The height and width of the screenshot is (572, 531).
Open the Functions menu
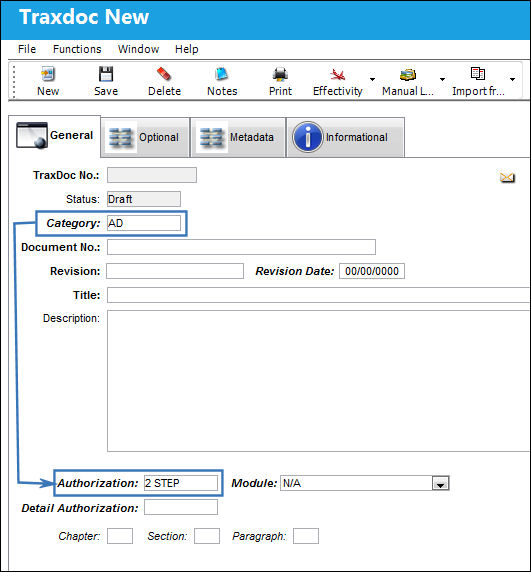(x=77, y=49)
